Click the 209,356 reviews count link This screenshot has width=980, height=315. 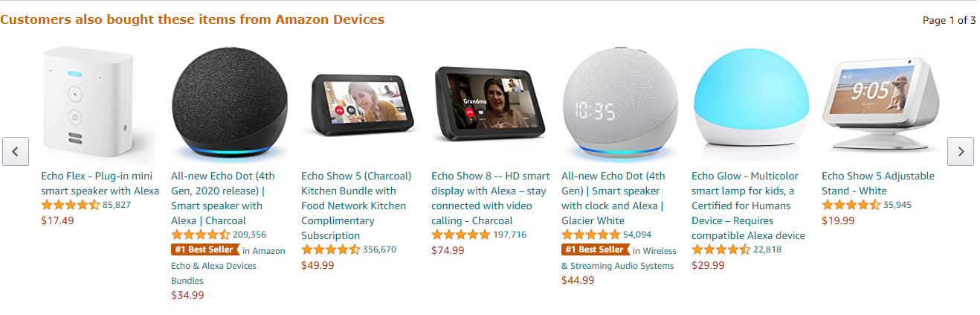(x=249, y=235)
